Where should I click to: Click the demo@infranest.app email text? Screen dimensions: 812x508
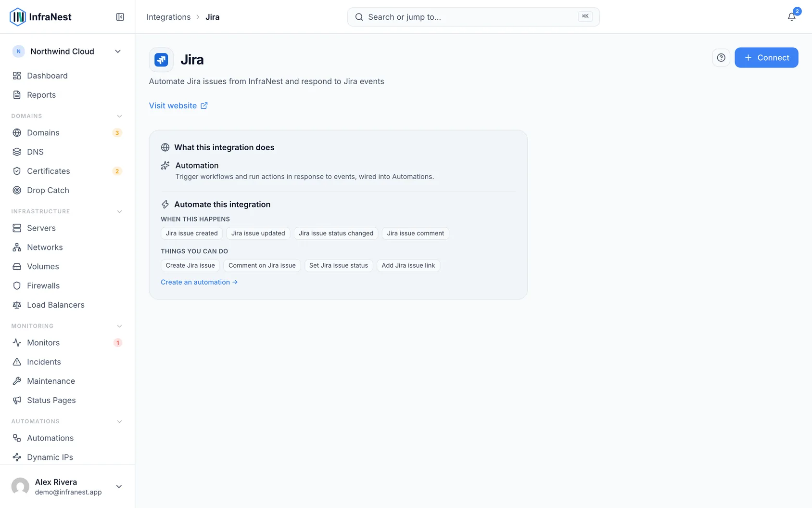[x=68, y=492]
